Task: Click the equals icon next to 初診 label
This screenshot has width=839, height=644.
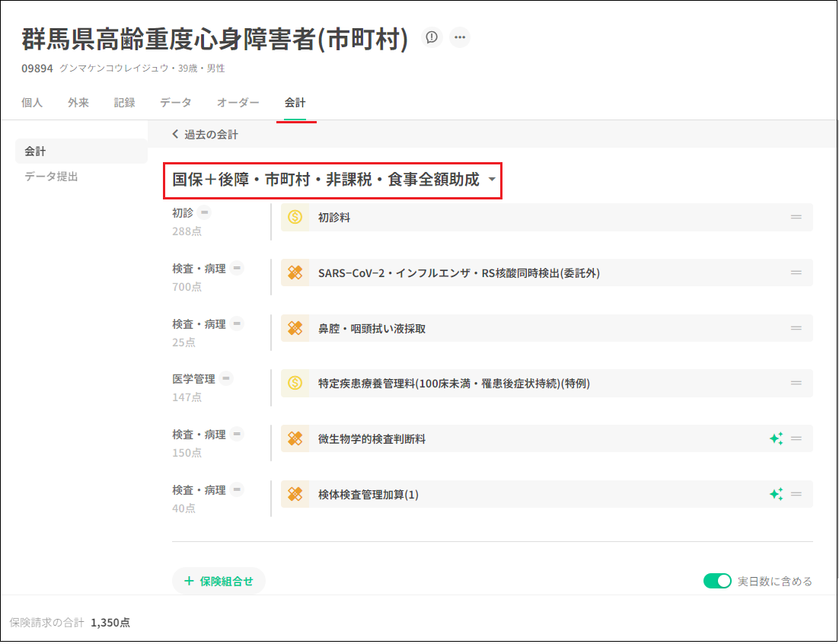Action: pyautogui.click(x=205, y=213)
